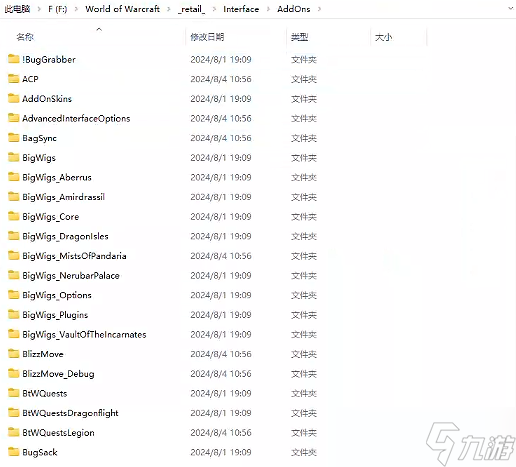Open chevron after World of Warcraft breadcrumb
The image size is (516, 467).
coord(169,9)
